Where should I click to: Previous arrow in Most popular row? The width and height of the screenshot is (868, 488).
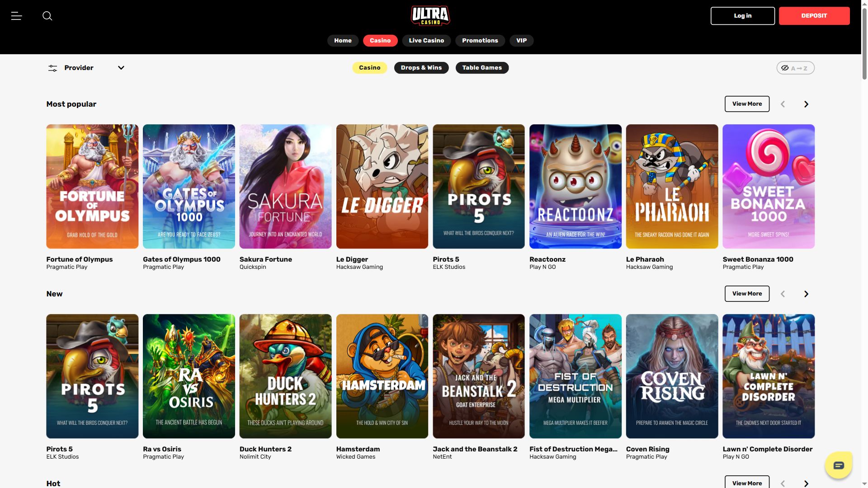point(783,104)
